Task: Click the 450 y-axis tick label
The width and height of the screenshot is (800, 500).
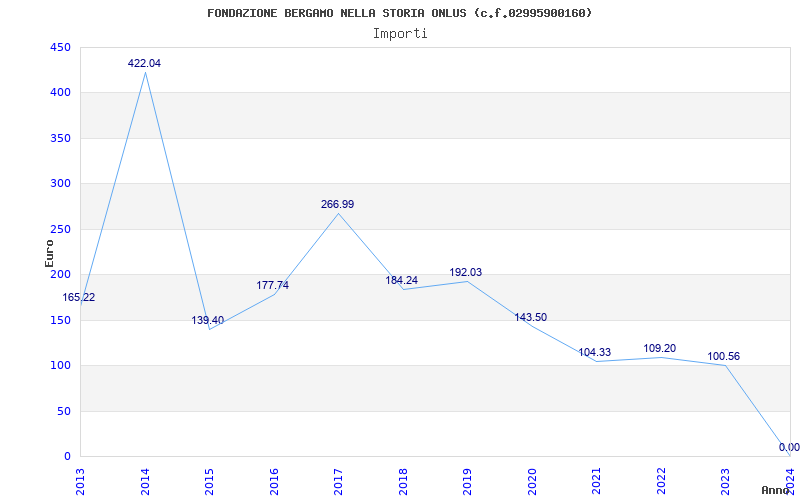Action: (x=60, y=47)
